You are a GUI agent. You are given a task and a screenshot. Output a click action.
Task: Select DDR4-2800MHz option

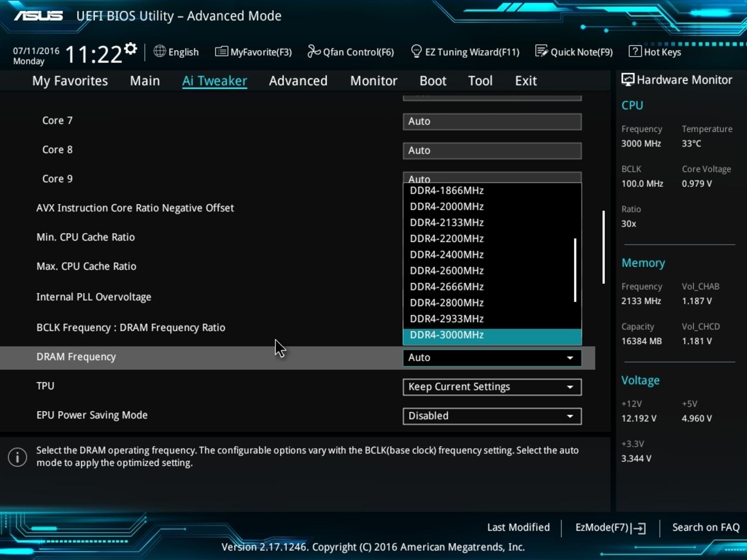pos(492,303)
